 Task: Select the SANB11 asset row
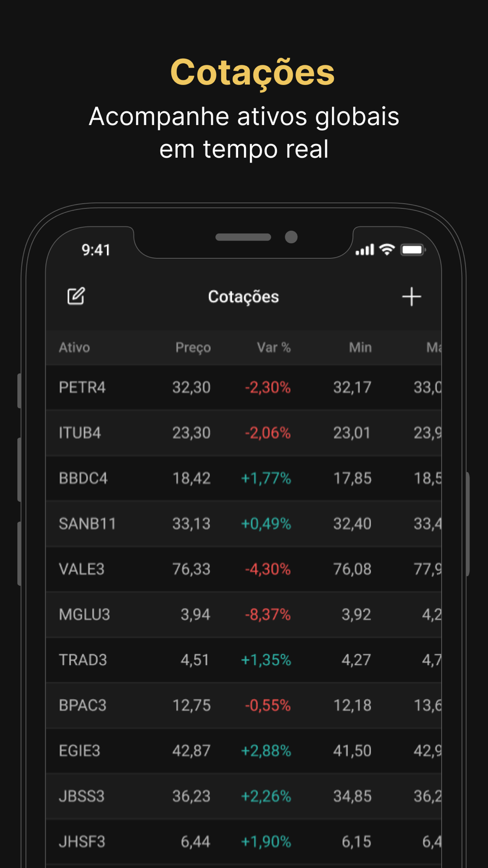tap(244, 524)
